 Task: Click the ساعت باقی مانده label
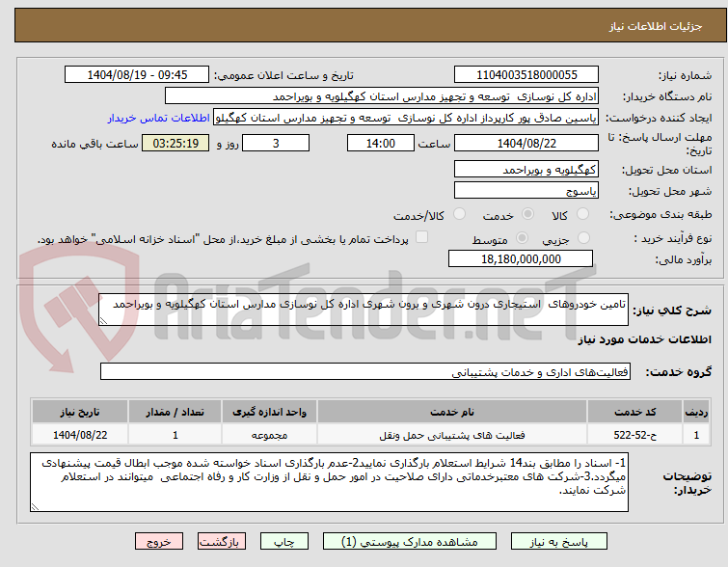pyautogui.click(x=94, y=144)
